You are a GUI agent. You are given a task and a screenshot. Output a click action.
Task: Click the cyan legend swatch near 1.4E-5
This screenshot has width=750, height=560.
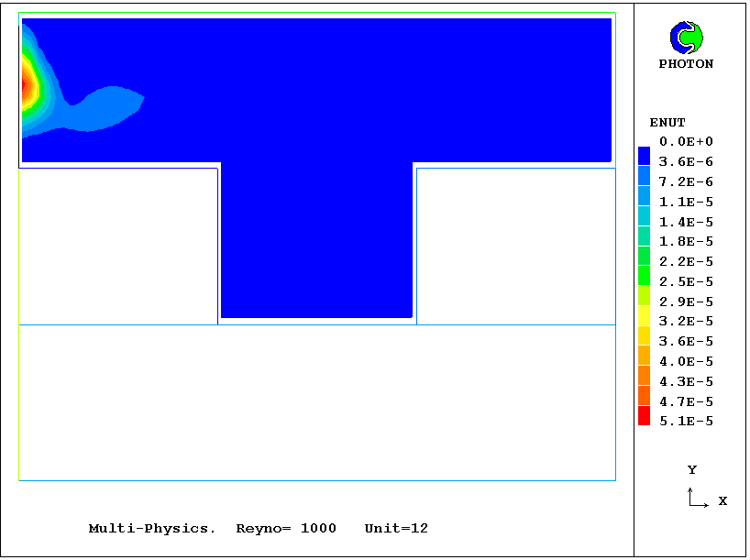644,215
